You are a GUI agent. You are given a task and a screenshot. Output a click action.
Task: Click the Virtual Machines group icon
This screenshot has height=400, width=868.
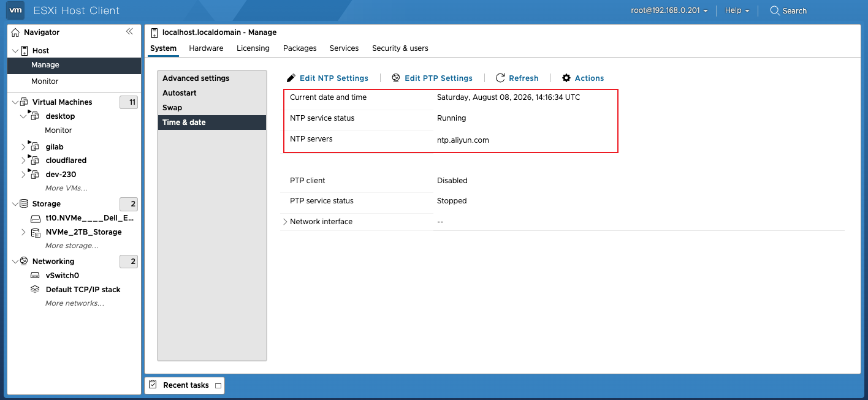(25, 102)
